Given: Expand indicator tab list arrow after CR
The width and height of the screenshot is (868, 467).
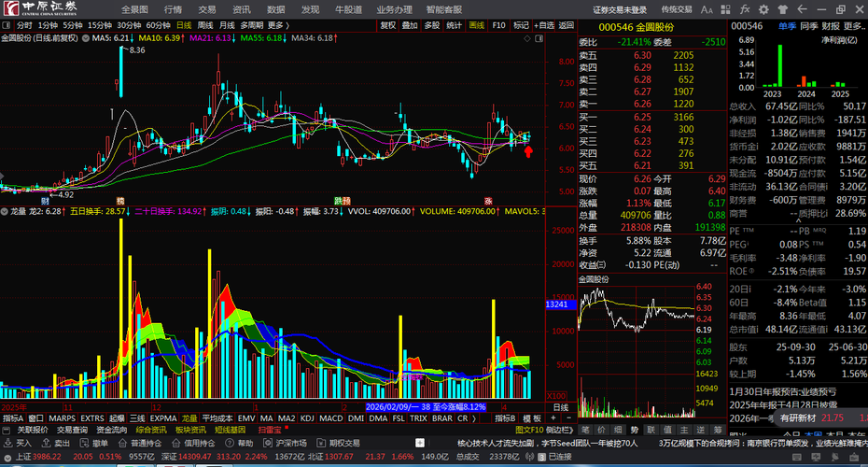Looking at the screenshot, I should click(x=474, y=418).
